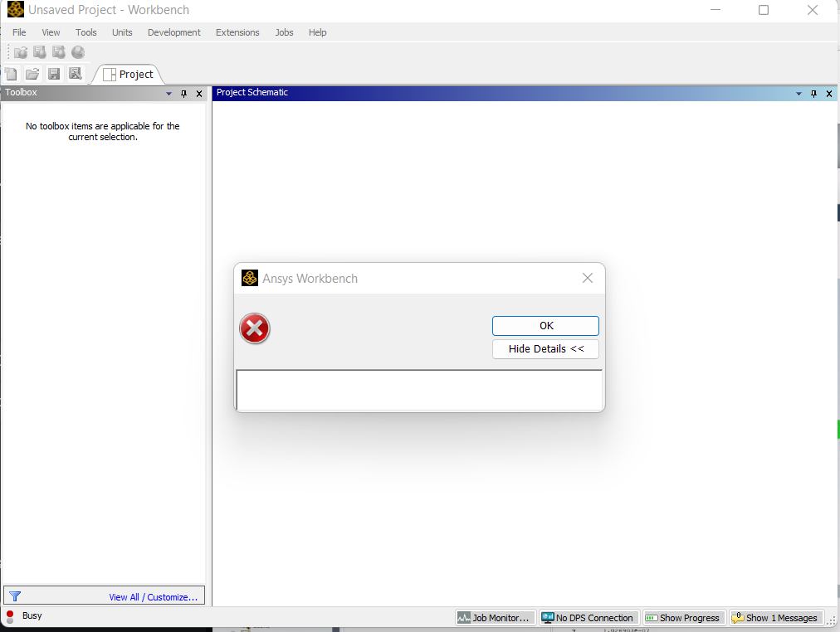Screen dimensions: 840x632
Task: Click the Open Project folder icon
Action: click(x=32, y=74)
